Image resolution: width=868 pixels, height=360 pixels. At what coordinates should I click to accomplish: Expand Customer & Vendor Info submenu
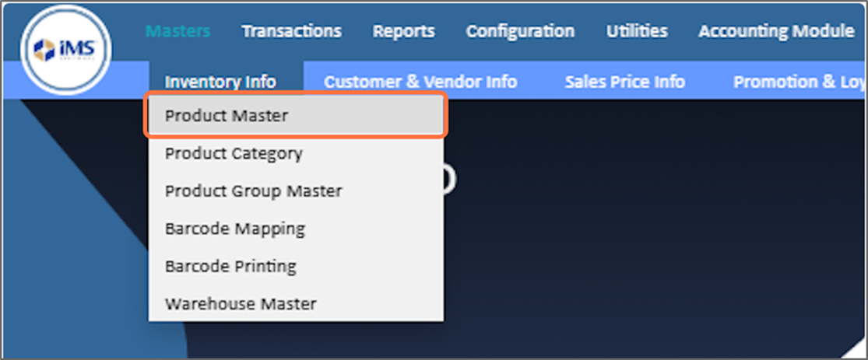(x=420, y=82)
